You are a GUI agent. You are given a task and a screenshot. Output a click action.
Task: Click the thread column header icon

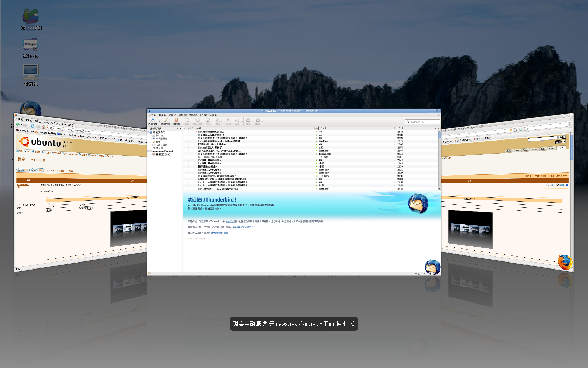(x=185, y=128)
